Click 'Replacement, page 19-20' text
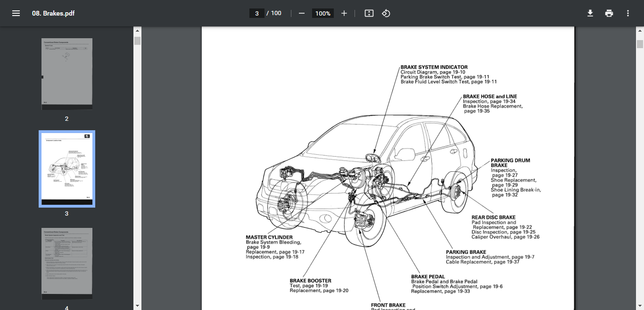644x310 pixels. 319,291
